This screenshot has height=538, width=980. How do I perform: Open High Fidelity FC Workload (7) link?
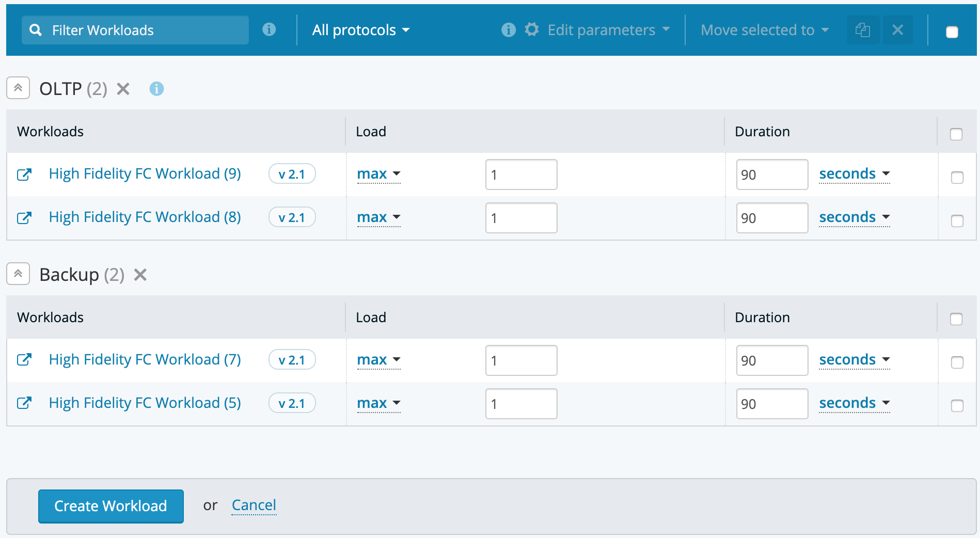click(x=145, y=360)
